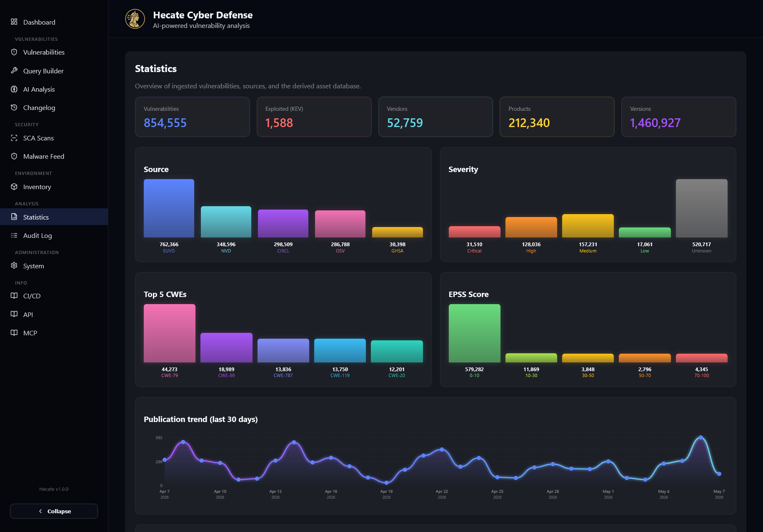
Task: Select the Vulnerabilities count card
Action: (x=193, y=117)
